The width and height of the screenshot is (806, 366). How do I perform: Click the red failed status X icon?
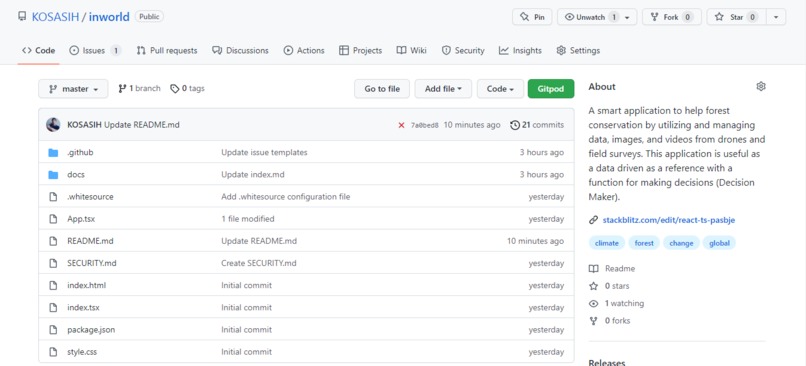click(x=401, y=125)
